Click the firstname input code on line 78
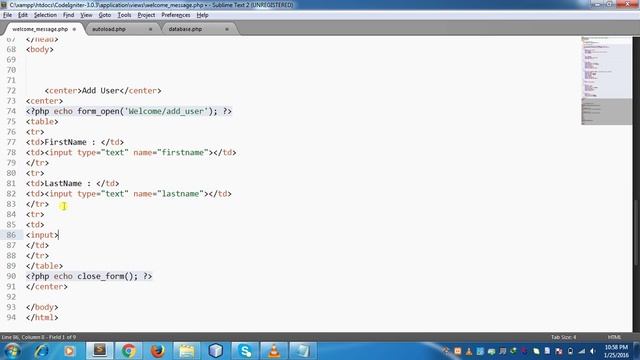The image size is (640, 360). [131, 152]
